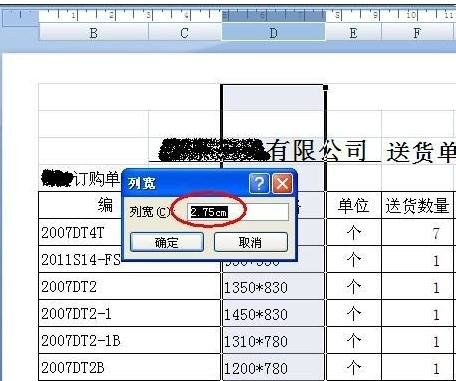Click the 送货单 title text
The height and width of the screenshot is (381, 456).
(421, 152)
